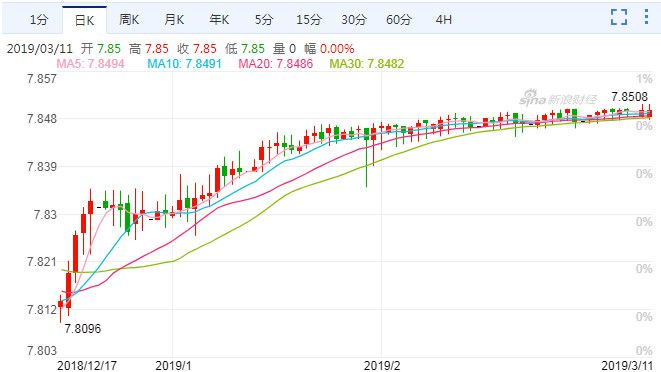Open the 60分 interval tab
661x372 pixels.
pos(398,19)
